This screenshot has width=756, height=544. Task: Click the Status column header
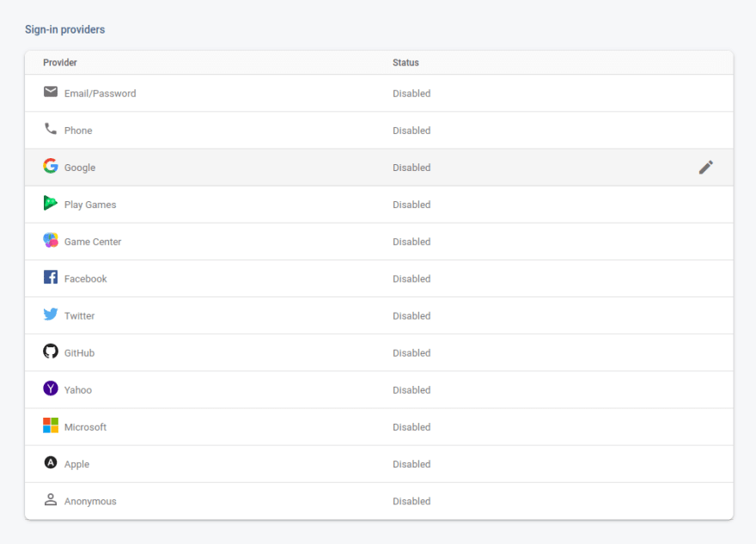tap(405, 63)
